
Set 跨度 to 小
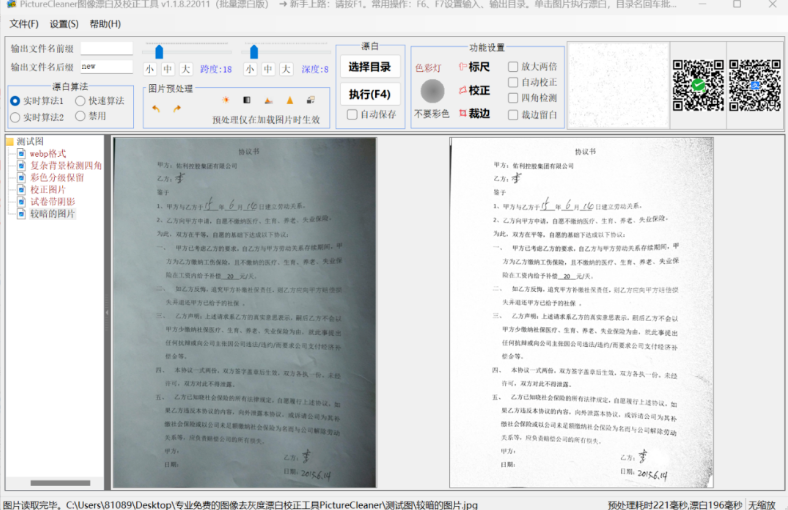point(149,69)
